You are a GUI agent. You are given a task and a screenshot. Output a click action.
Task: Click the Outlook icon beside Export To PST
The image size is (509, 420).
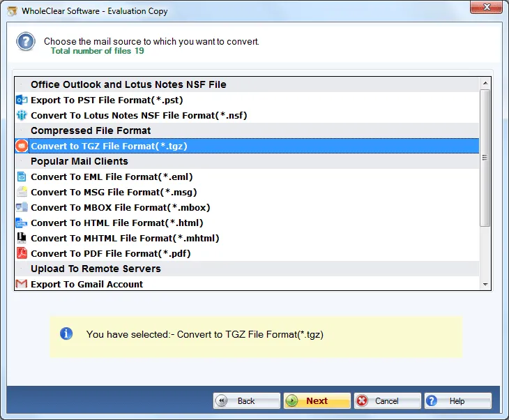pos(22,100)
